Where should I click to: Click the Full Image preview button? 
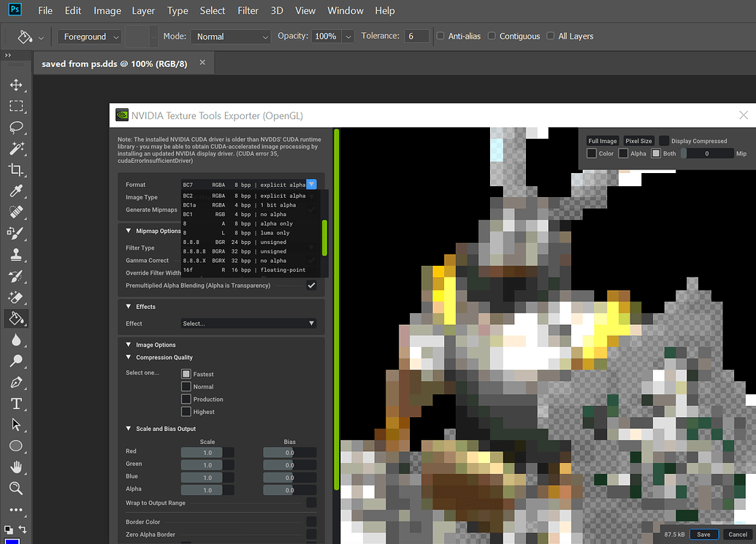(602, 140)
